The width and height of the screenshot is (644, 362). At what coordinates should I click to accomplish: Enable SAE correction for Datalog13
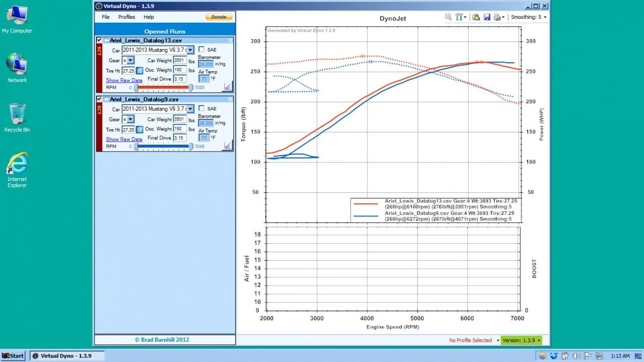[x=202, y=50]
